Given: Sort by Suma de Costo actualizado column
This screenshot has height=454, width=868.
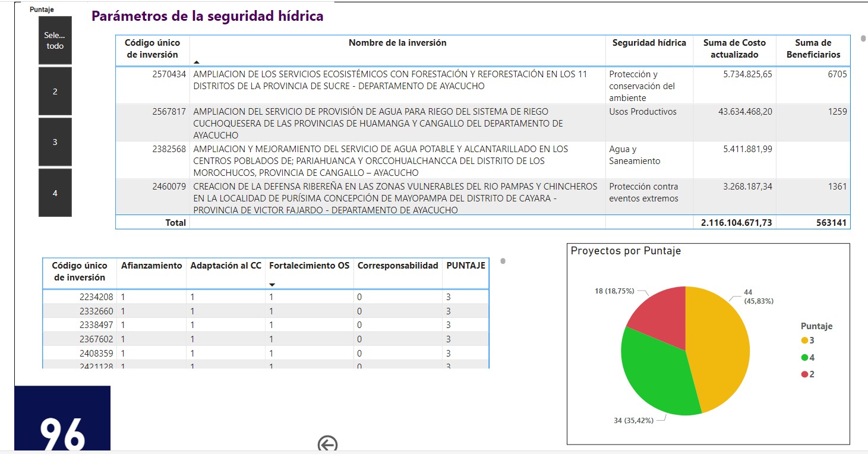Looking at the screenshot, I should [x=734, y=49].
